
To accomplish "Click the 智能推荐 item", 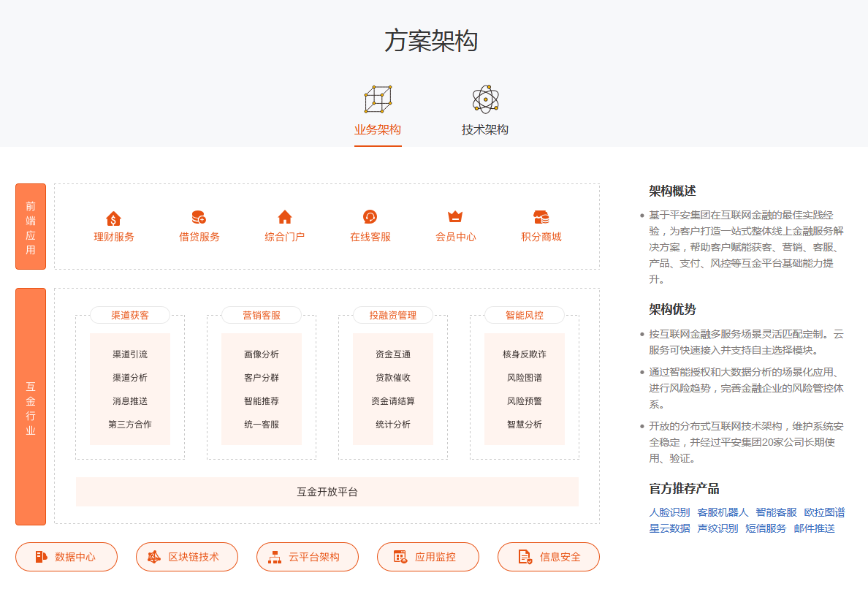I will (x=262, y=400).
